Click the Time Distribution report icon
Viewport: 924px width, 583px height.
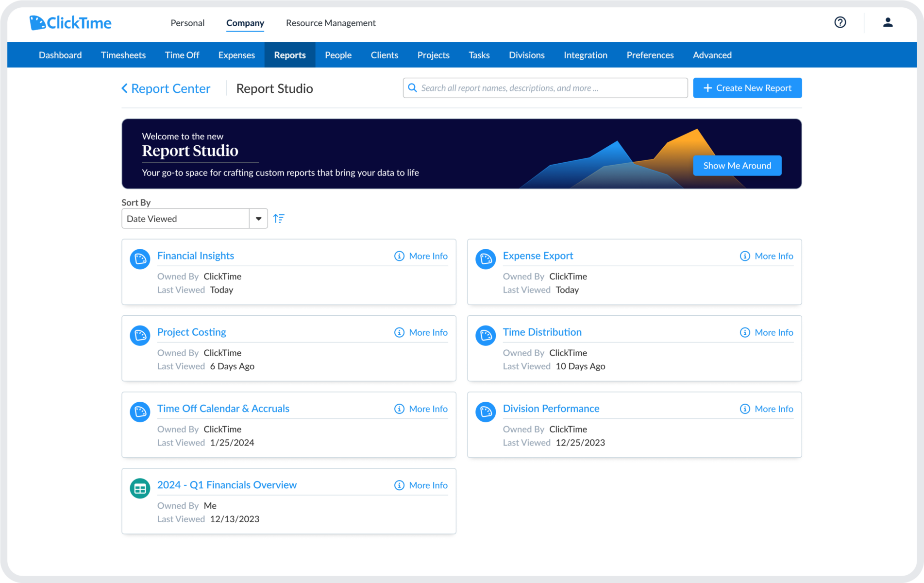486,335
